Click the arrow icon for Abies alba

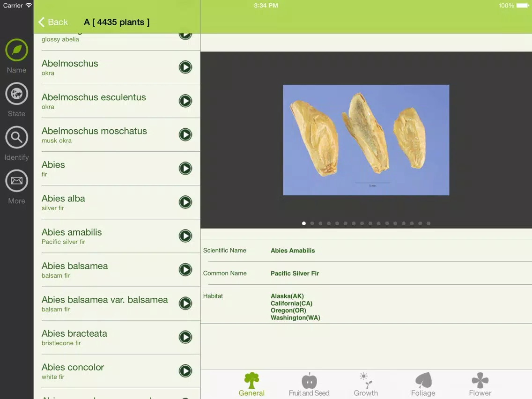(185, 202)
